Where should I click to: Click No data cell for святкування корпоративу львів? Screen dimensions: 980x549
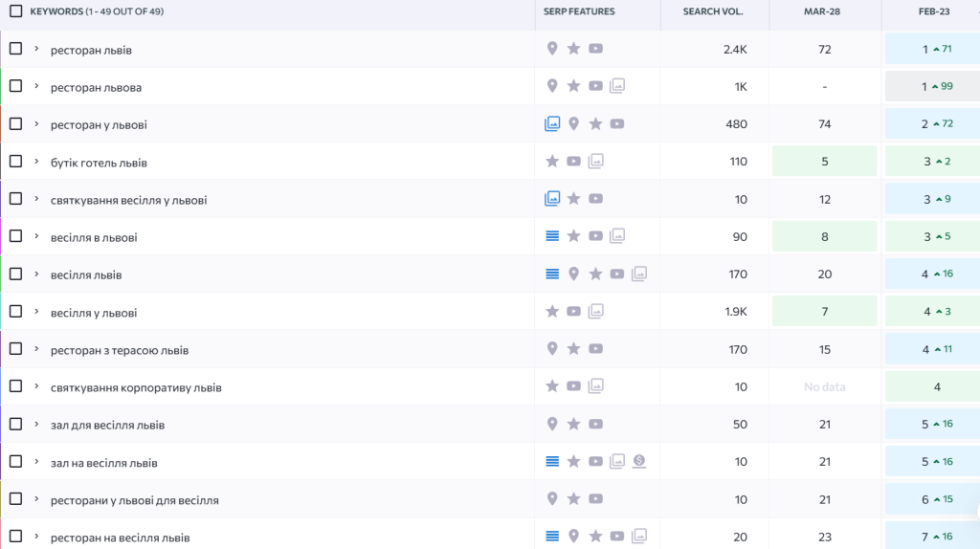(824, 386)
